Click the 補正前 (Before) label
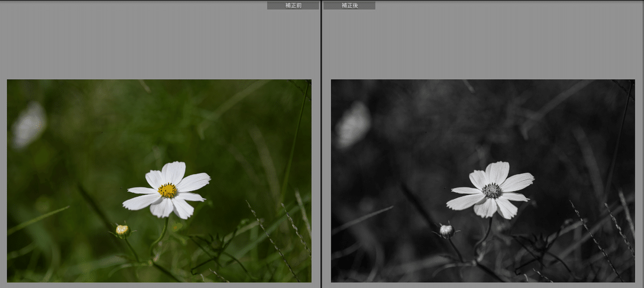Viewport: 644px width, 288px height. 293,5
